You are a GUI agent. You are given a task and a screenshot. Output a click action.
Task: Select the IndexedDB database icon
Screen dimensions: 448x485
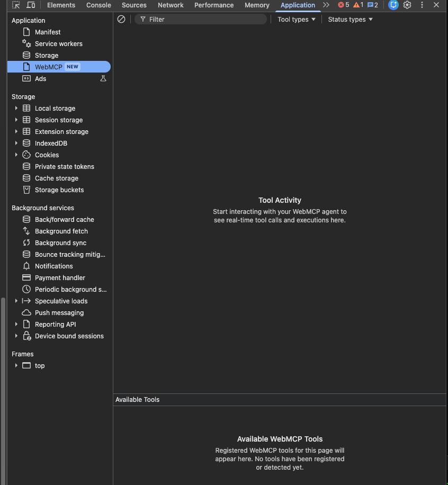tap(26, 143)
